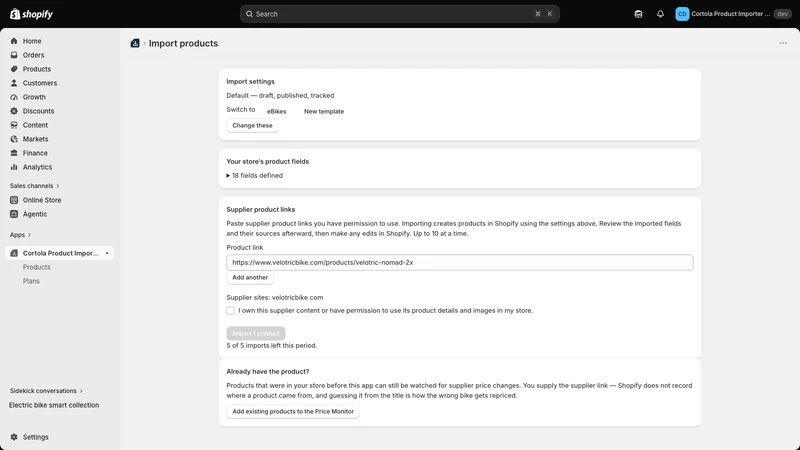Click the Discounts icon
This screenshot has height=450, width=800.
14,111
